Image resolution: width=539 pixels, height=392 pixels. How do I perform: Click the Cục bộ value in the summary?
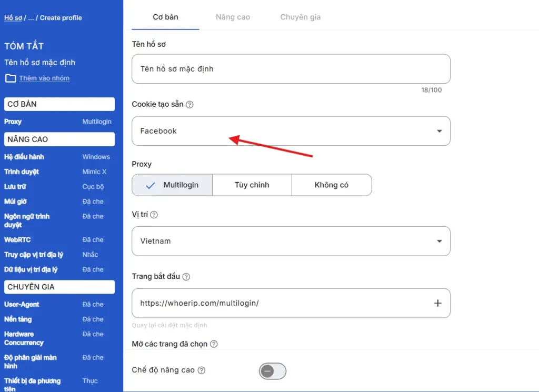[93, 187]
